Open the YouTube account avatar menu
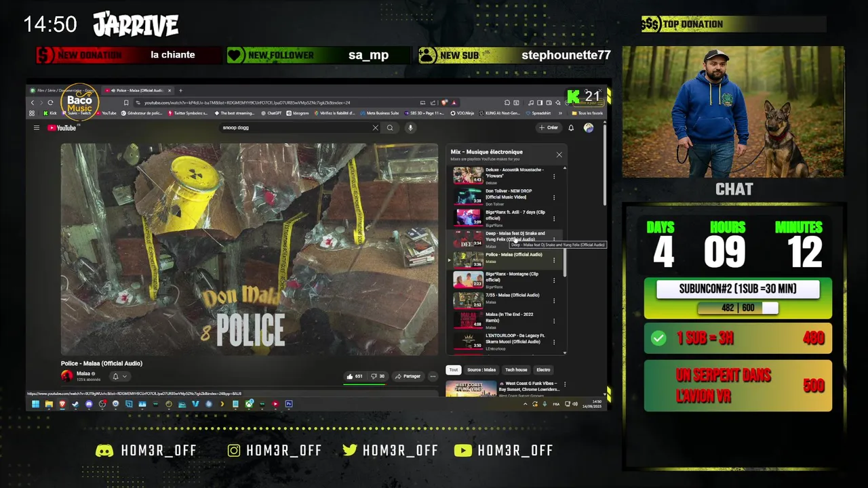 pos(589,127)
